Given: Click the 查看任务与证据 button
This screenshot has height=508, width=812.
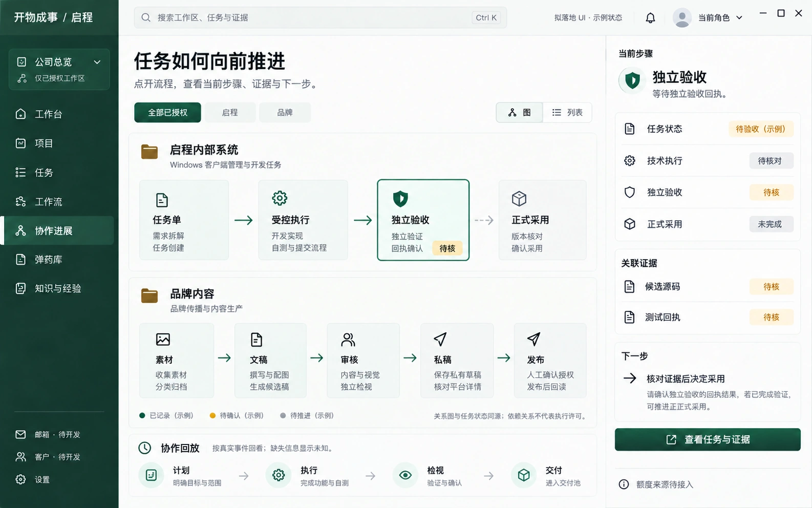Looking at the screenshot, I should point(708,439).
